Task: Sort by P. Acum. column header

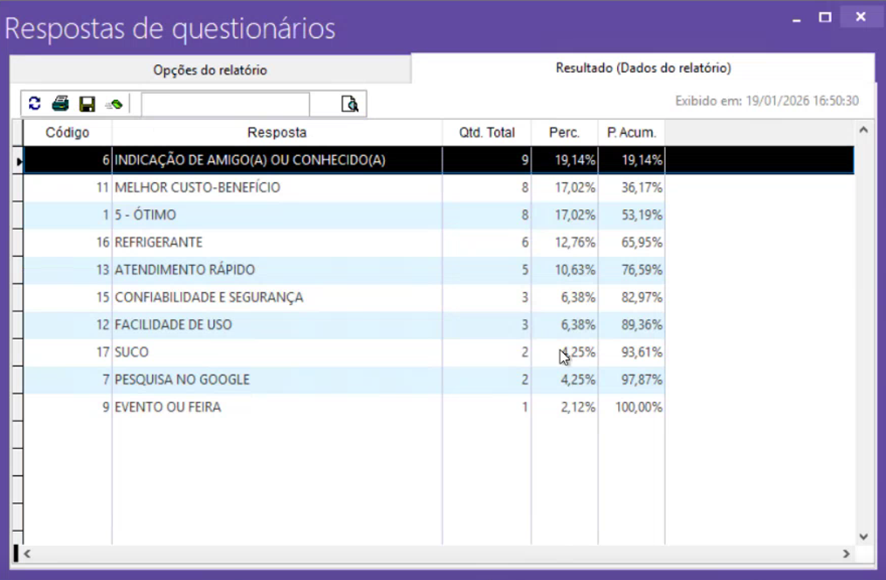Action: pos(631,132)
